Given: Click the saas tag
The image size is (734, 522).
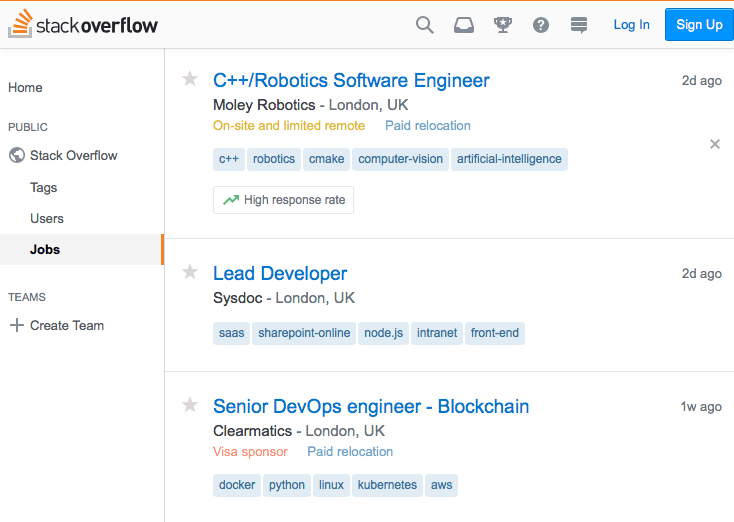Looking at the screenshot, I should pos(231,333).
